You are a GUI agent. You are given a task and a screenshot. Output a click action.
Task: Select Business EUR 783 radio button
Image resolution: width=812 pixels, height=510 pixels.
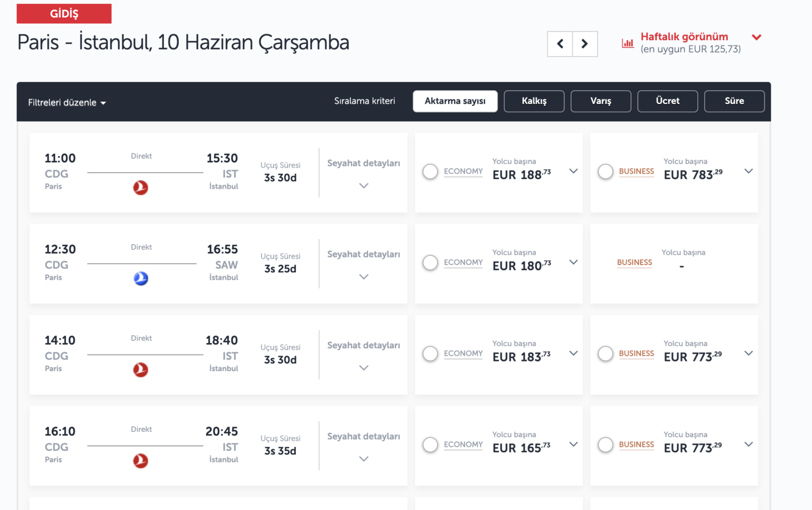pos(605,172)
